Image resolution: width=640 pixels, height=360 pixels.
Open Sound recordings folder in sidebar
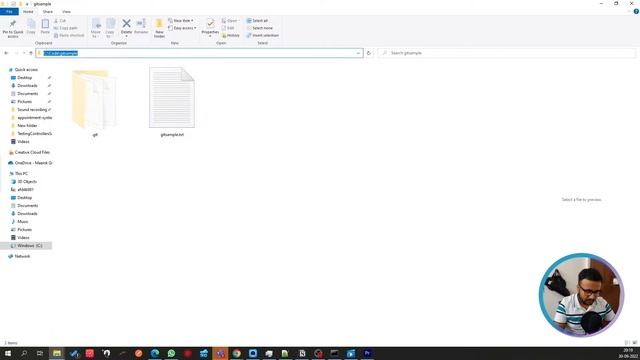[x=32, y=110]
